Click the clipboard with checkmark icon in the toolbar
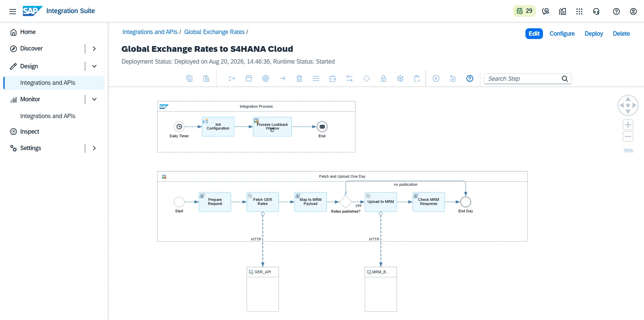This screenshot has width=644, height=320. (417, 78)
